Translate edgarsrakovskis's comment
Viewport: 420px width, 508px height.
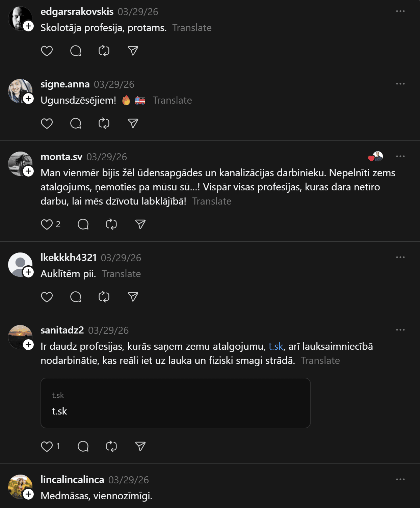coord(192,28)
